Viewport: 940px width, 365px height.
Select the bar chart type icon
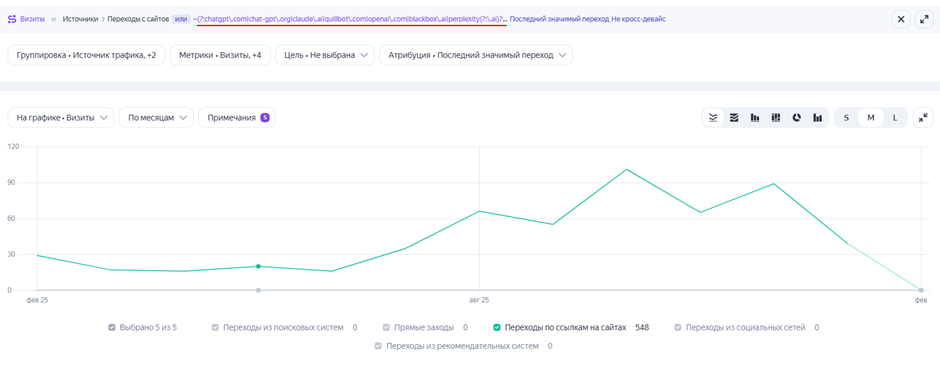pyautogui.click(x=755, y=118)
